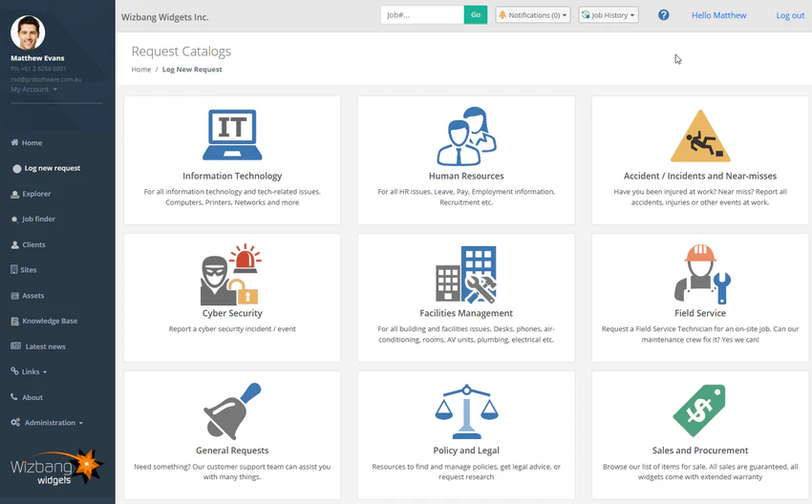This screenshot has height=504, width=812.
Task: Click the Hello Matthew link
Action: 718,15
